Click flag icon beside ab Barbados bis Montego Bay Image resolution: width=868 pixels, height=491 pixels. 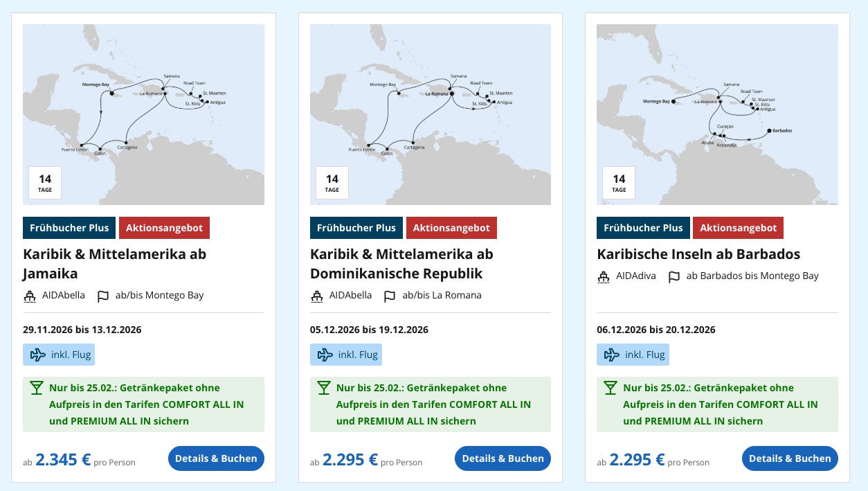[x=673, y=277]
